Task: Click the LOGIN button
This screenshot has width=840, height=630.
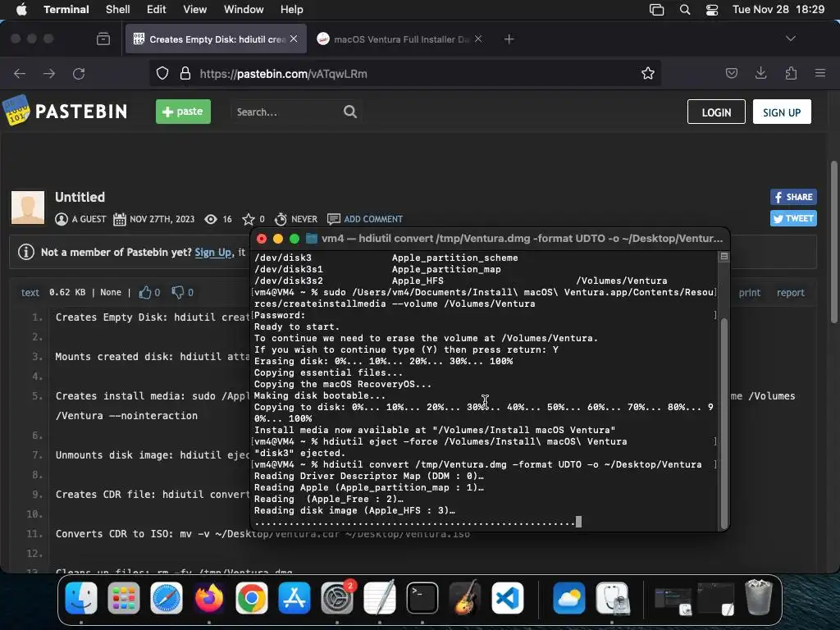Action: click(x=716, y=112)
